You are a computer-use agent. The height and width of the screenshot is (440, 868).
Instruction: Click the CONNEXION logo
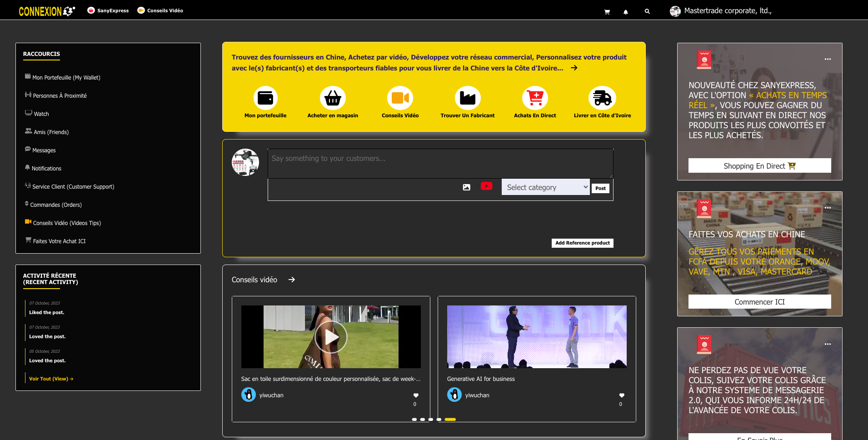(x=47, y=11)
